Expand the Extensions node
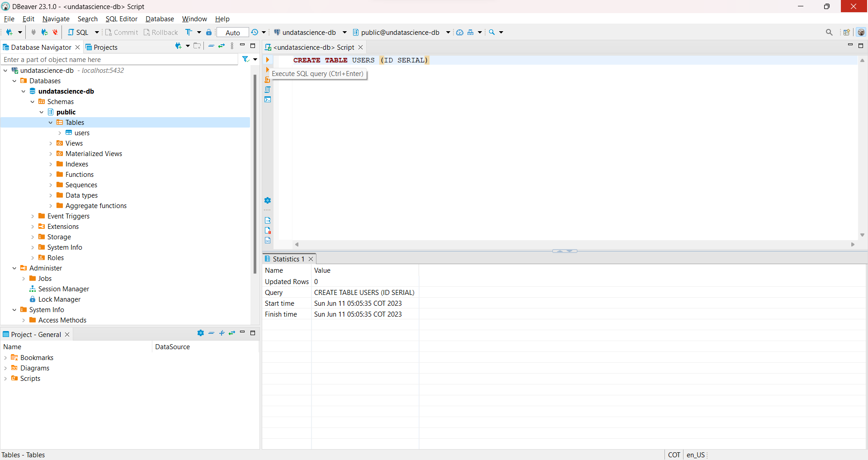868x460 pixels. [x=33, y=227]
